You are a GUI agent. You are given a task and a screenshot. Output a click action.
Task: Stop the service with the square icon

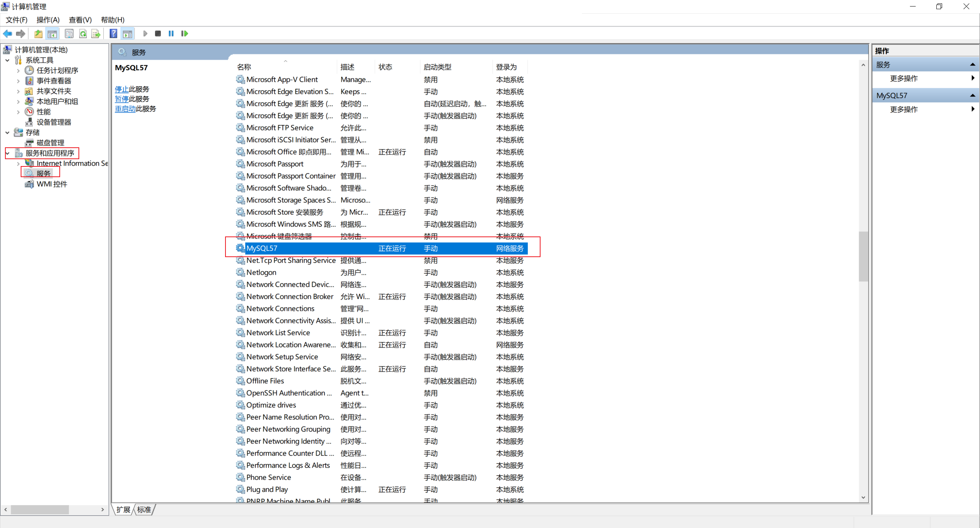(158, 34)
